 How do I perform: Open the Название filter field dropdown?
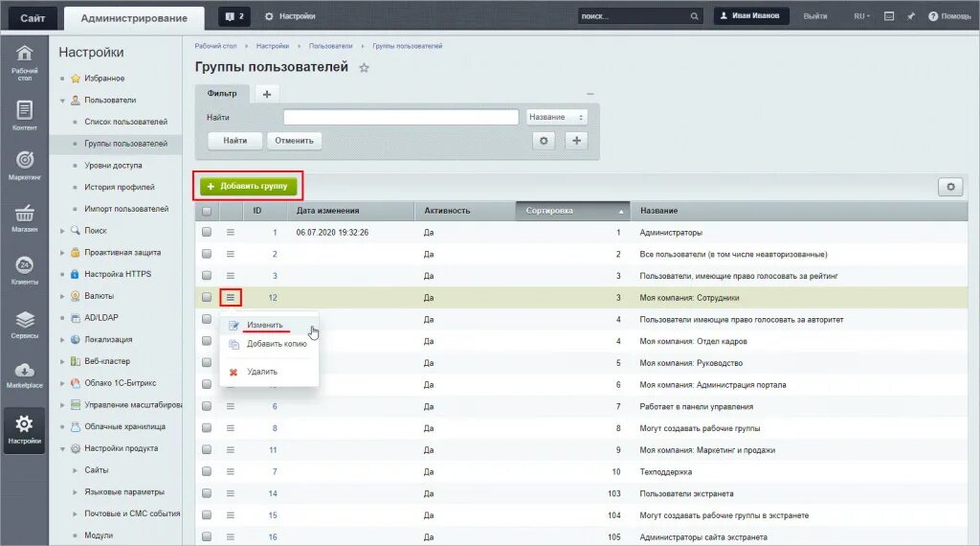click(556, 117)
